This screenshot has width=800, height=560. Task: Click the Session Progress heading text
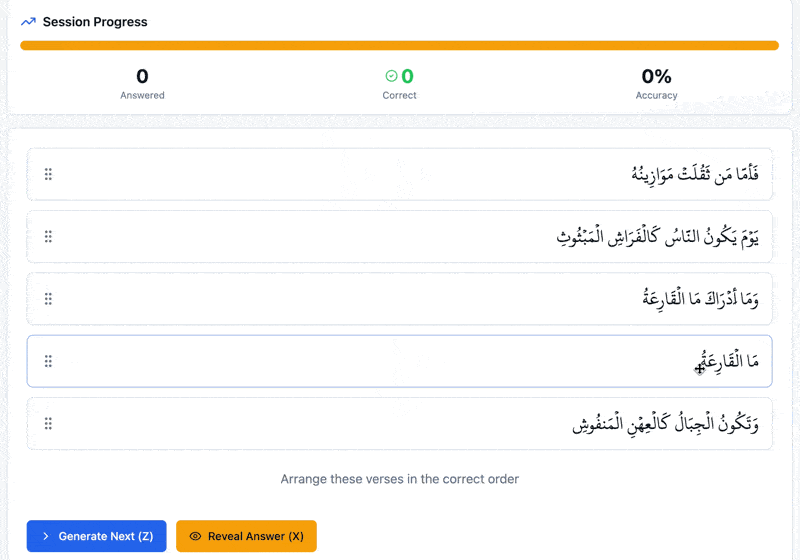95,22
